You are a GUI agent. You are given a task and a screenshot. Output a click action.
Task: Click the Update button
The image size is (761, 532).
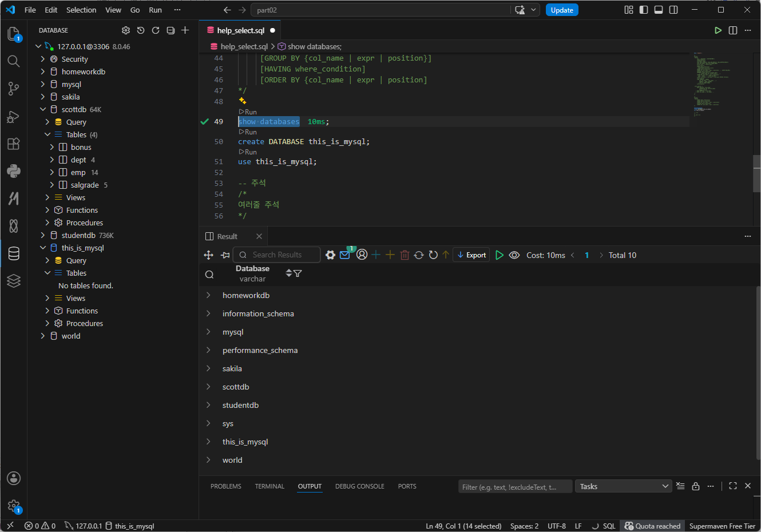562,10
